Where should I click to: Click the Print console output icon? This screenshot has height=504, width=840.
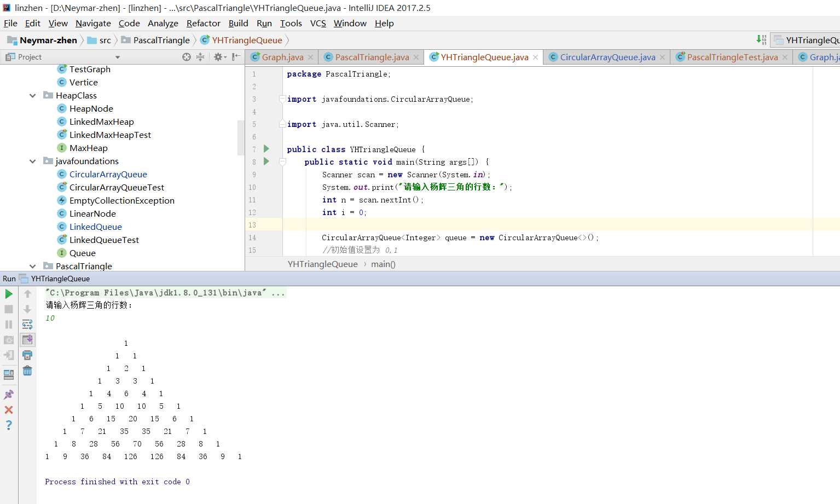point(27,355)
